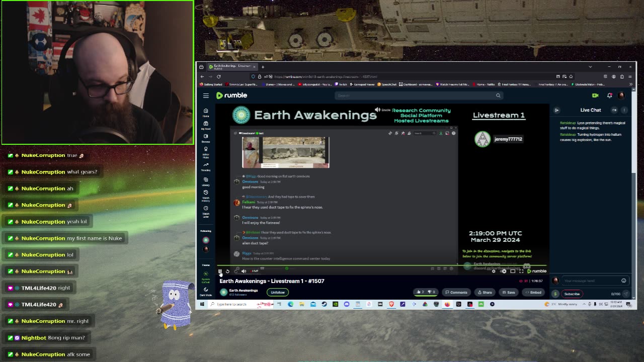Open the browser application menu button
644x362 pixels.
click(630, 76)
